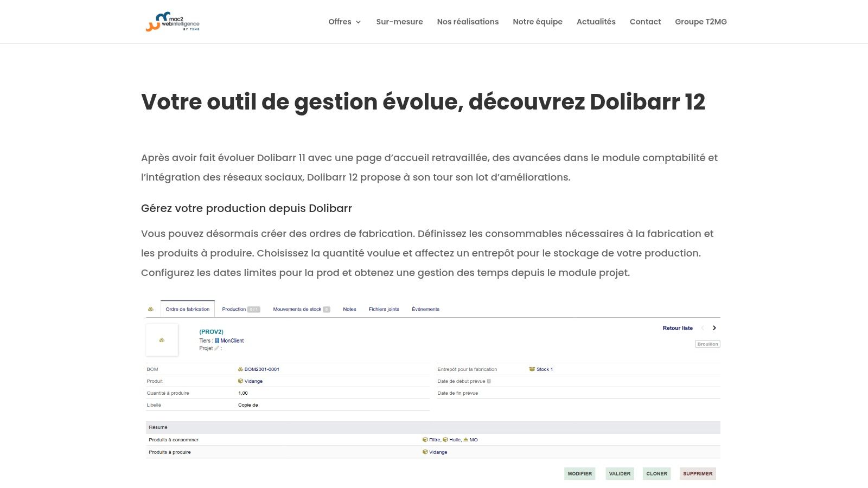The width and height of the screenshot is (868, 488).
Task: Click the product cube icon beside Vidange in Produit row
Action: tap(241, 381)
